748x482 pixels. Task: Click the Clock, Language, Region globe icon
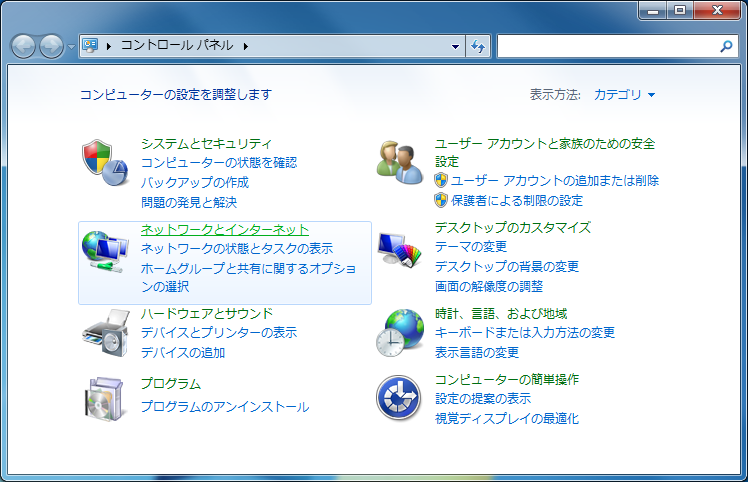click(399, 332)
